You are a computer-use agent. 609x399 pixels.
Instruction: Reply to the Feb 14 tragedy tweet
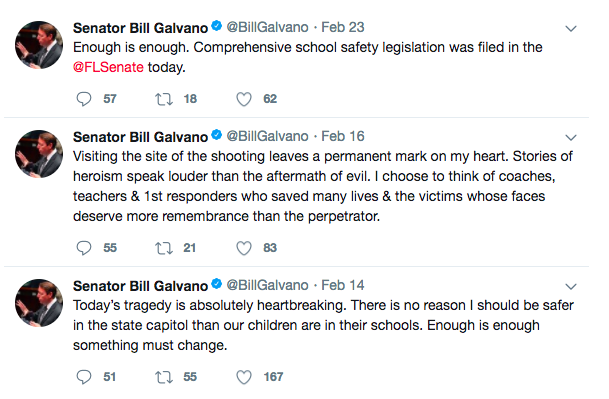[84, 377]
